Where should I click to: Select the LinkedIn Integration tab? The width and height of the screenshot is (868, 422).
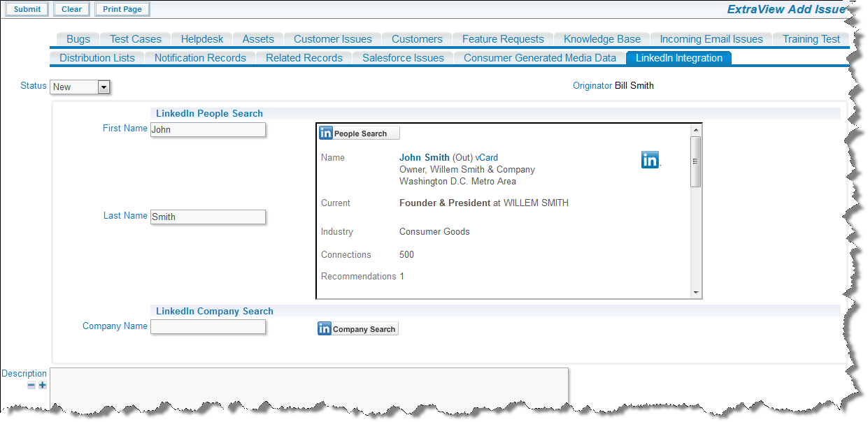coord(679,58)
